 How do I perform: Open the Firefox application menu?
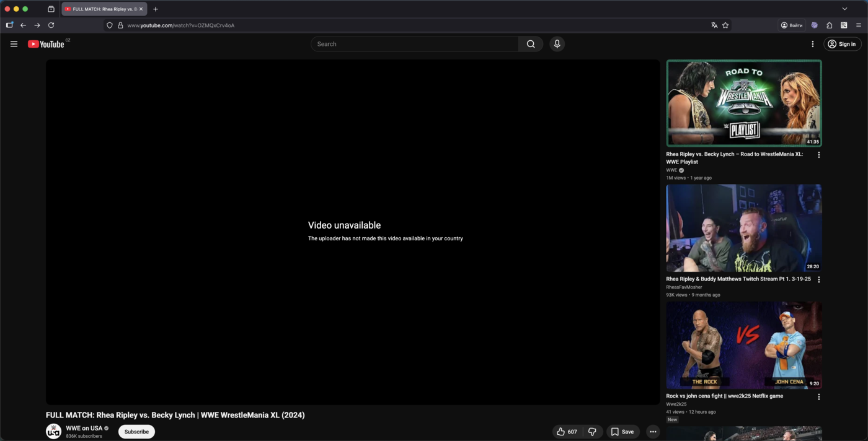pyautogui.click(x=859, y=25)
